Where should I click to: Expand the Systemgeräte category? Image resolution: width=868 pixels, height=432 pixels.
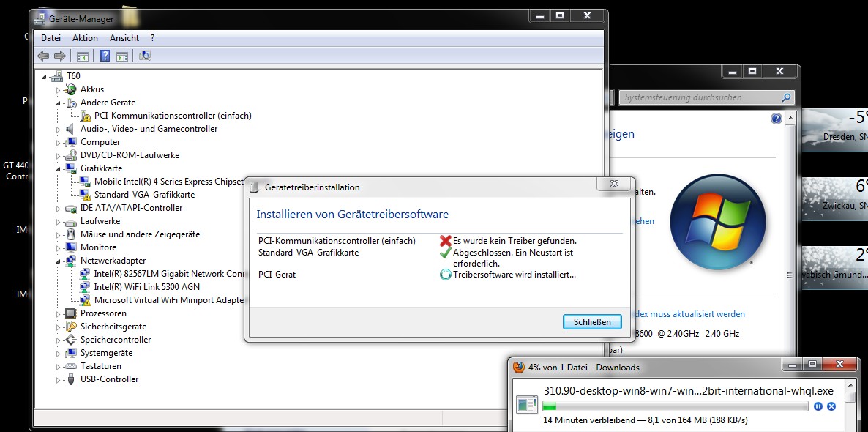click(58, 354)
